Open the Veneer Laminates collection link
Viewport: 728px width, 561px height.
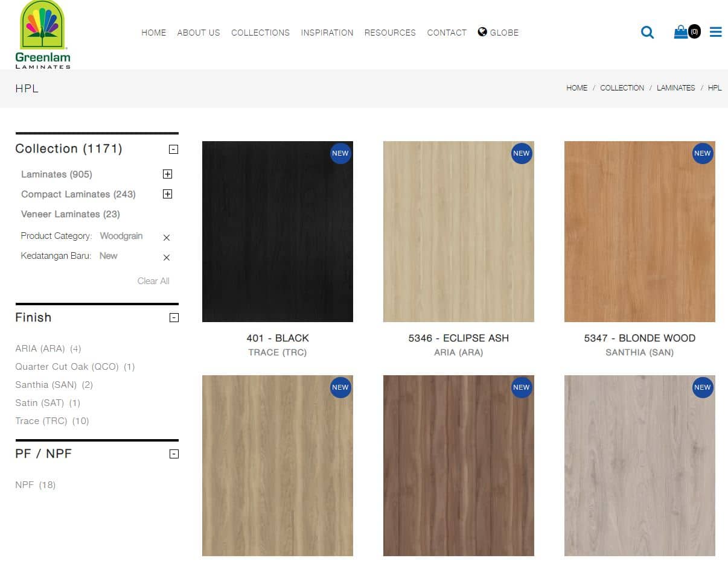coord(70,214)
